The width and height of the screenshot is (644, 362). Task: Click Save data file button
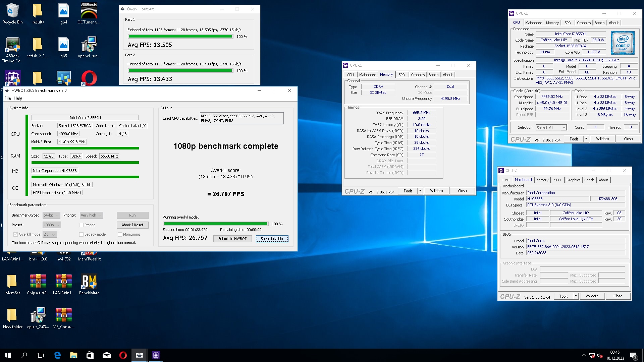point(272,239)
